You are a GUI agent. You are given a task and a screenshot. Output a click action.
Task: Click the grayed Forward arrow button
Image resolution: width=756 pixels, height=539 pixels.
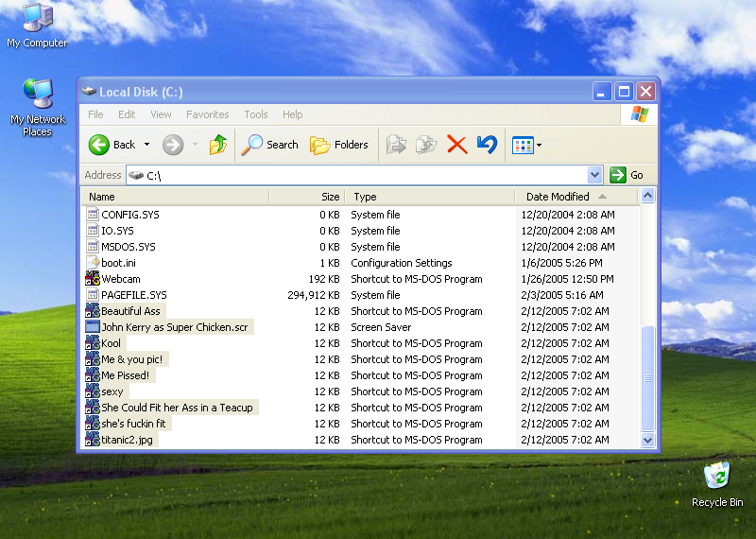coord(173,145)
